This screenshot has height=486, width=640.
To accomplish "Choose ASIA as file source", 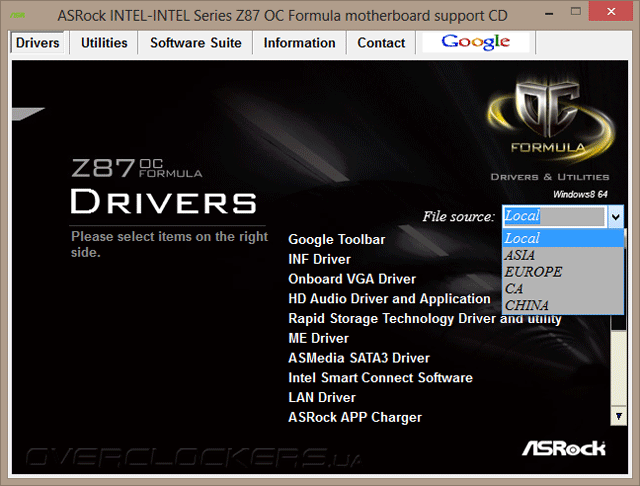I will [563, 255].
